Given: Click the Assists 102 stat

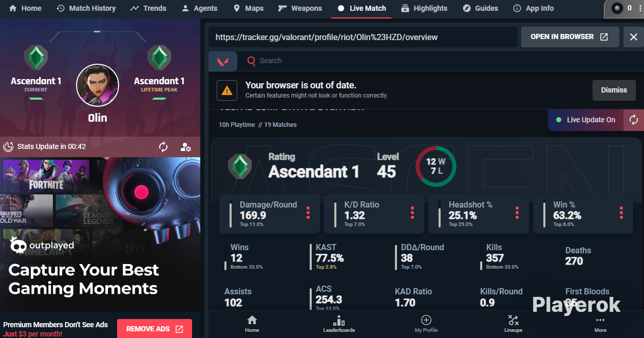Looking at the screenshot, I should point(238,297).
